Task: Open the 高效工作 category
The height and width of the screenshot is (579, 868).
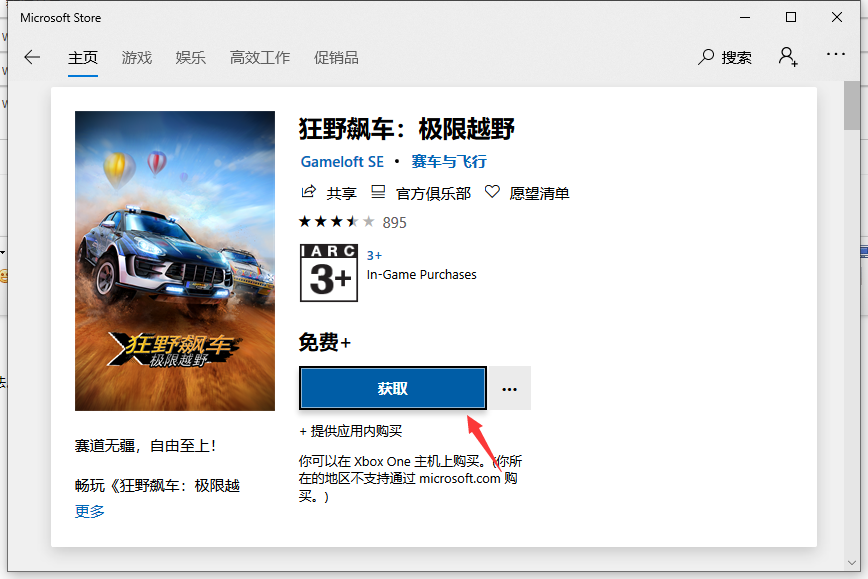Action: pyautogui.click(x=259, y=57)
